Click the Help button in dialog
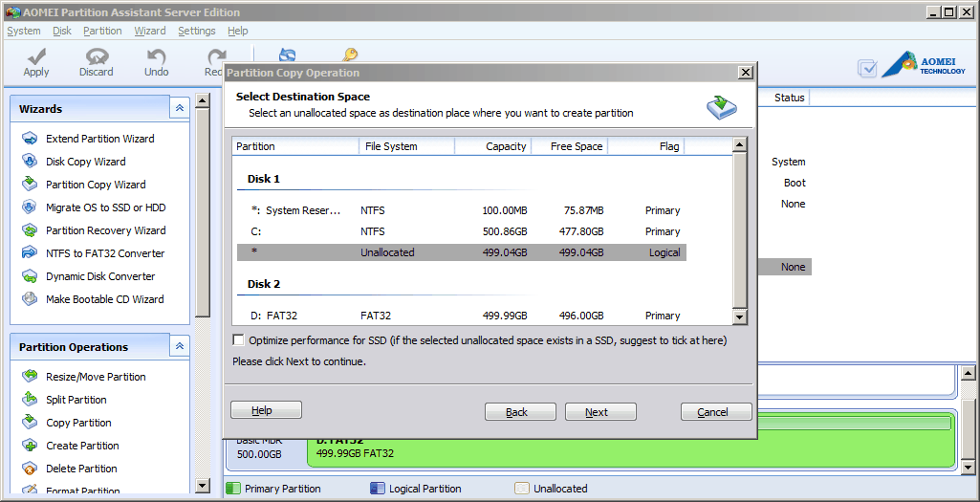This screenshot has height=502, width=980. (266, 410)
